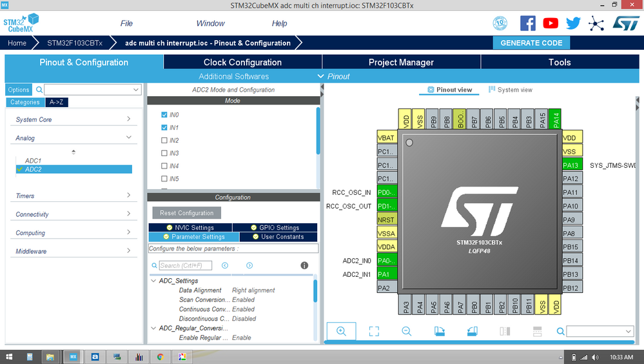Image resolution: width=644 pixels, height=364 pixels.
Task: Click the 10-year anniversary badge icon
Action: [500, 23]
